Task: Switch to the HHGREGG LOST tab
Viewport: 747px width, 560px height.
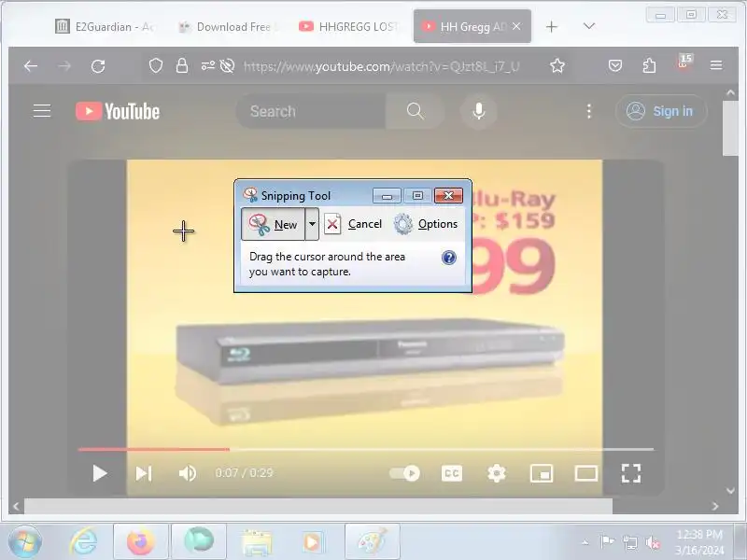Action: 350,27
